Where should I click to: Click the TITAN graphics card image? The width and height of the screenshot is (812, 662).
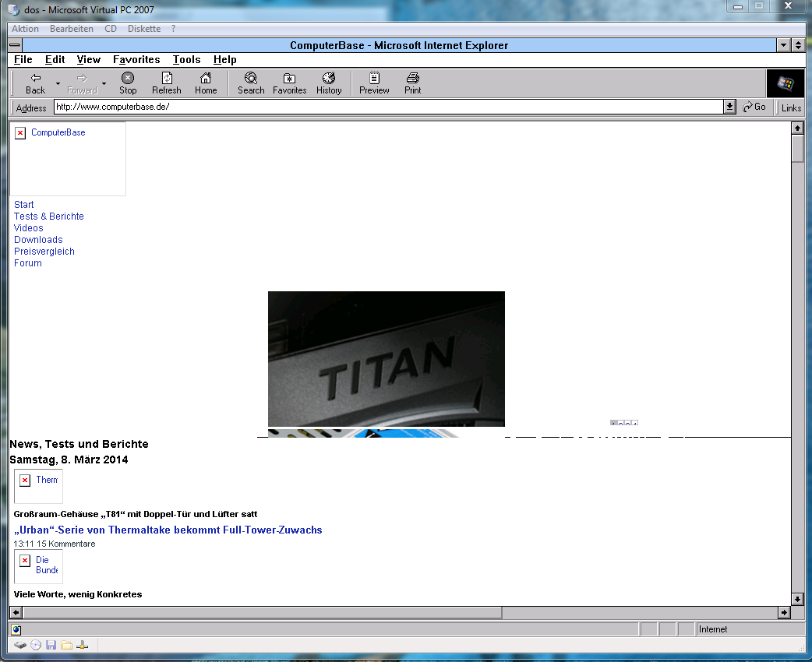point(387,359)
